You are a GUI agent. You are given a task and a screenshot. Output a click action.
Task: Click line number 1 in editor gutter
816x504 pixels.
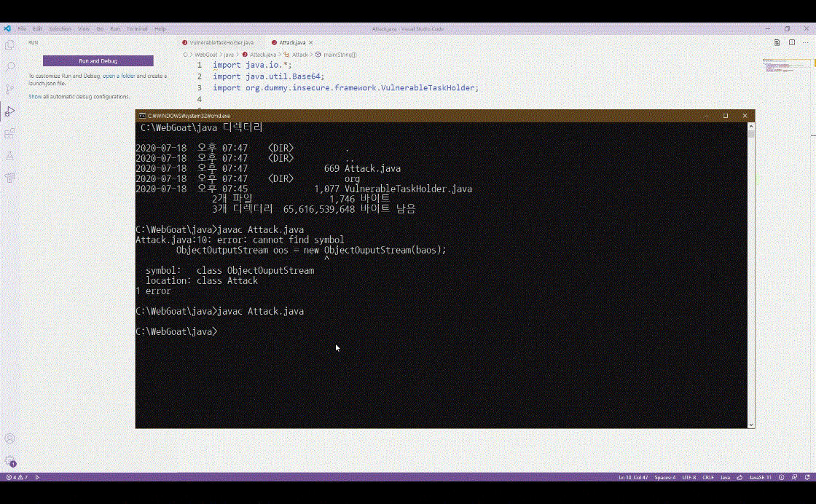(x=200, y=65)
